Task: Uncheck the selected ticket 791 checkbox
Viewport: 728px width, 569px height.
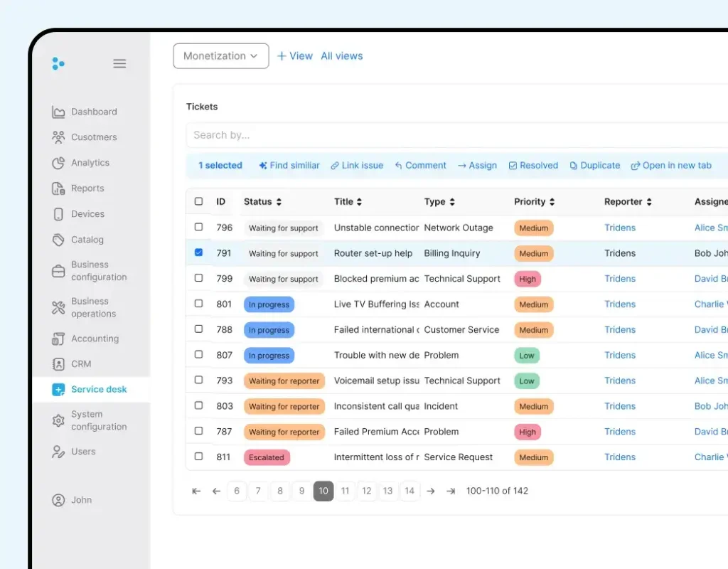Action: 199,253
